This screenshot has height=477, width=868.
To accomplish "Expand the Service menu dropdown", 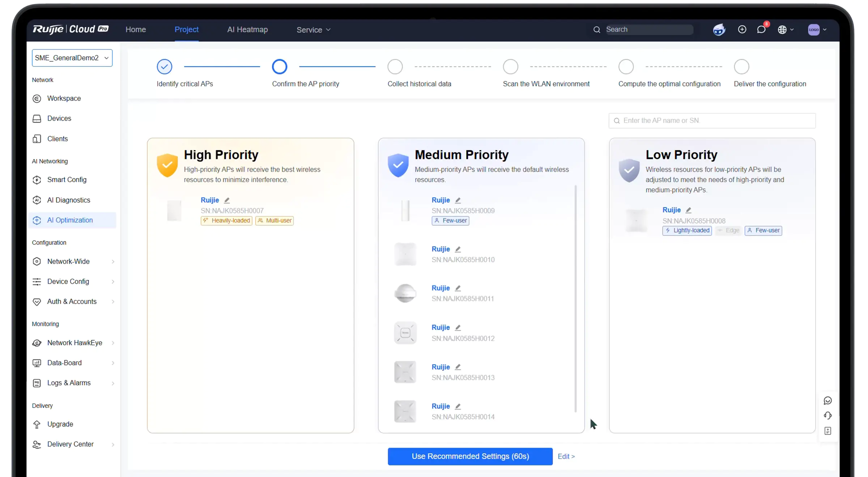I will pos(313,30).
